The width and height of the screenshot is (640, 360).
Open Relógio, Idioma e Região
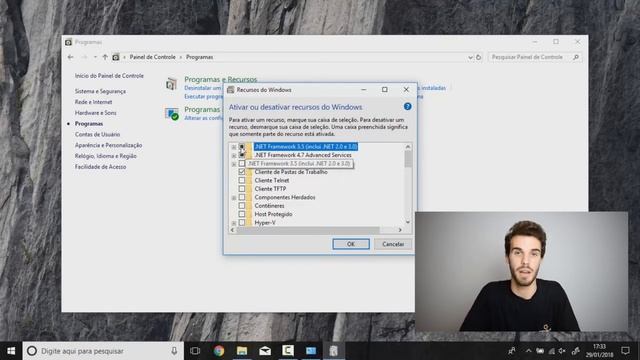[106, 156]
